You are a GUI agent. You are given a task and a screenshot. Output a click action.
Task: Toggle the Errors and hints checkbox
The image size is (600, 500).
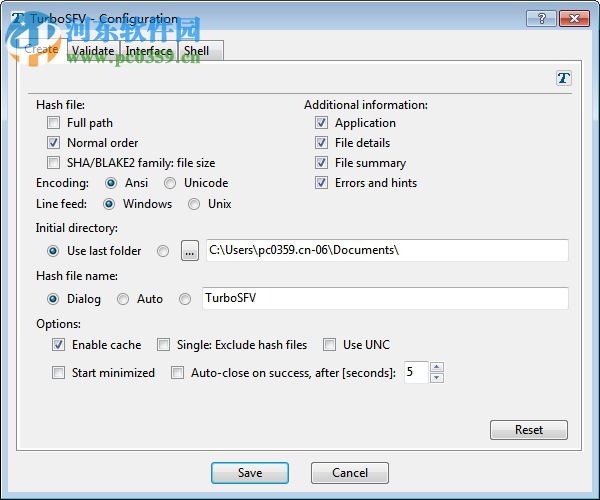(321, 183)
